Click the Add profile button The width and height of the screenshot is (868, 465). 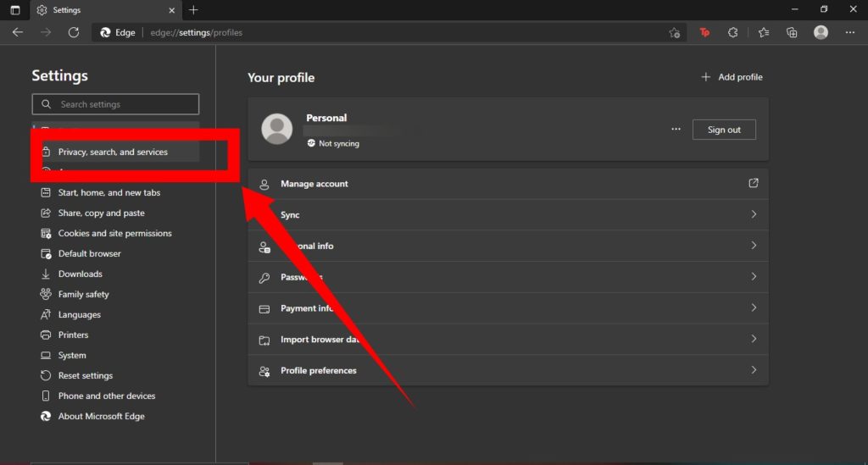732,77
